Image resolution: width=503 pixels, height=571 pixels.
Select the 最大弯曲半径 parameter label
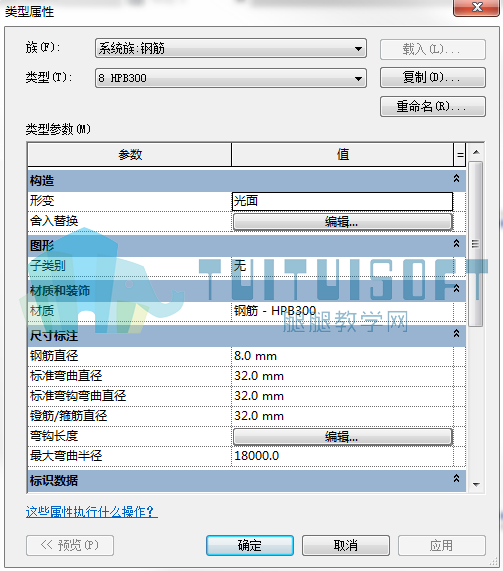click(x=66, y=456)
